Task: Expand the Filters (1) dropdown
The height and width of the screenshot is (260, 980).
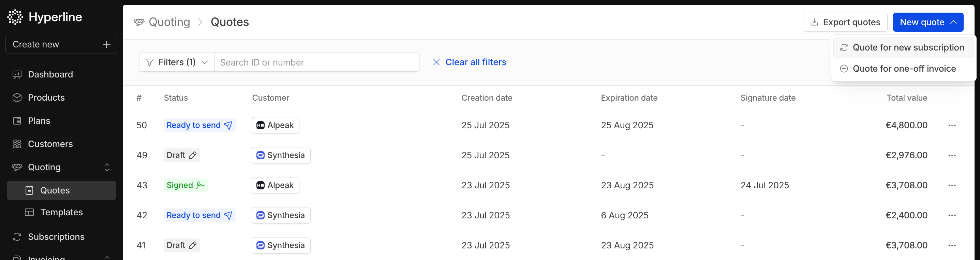Action: click(x=177, y=62)
